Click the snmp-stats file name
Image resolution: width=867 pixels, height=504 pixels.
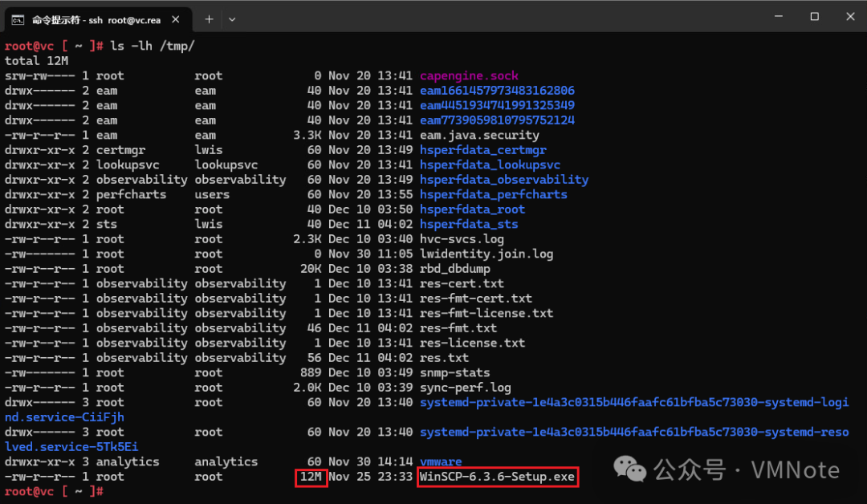(455, 373)
